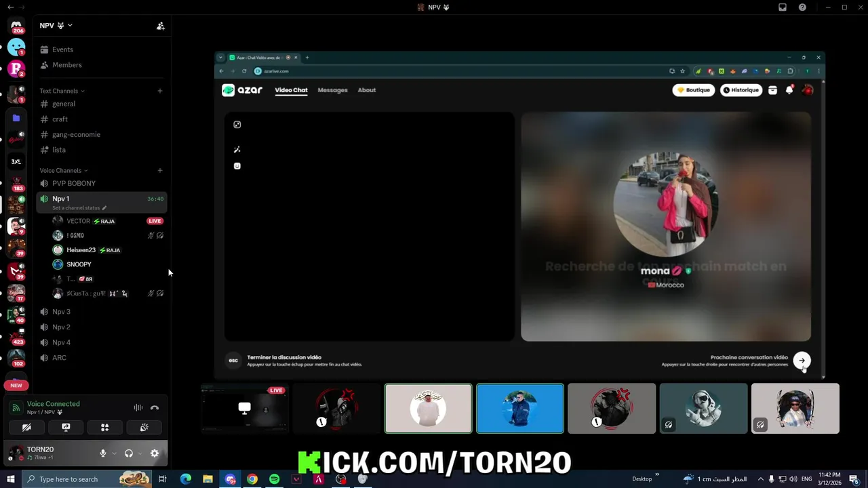Open the 3XL server icon
This screenshot has width=868, height=488.
point(16,162)
